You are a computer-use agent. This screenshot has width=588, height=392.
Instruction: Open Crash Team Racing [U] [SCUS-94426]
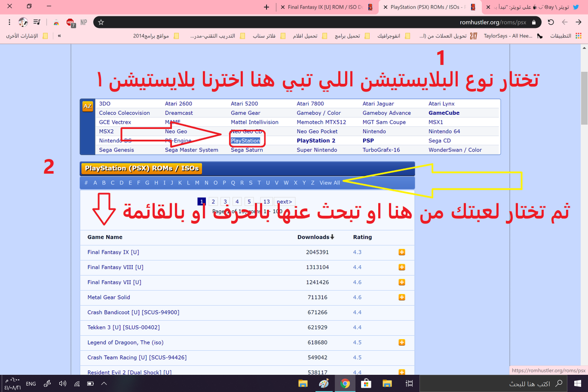(137, 358)
